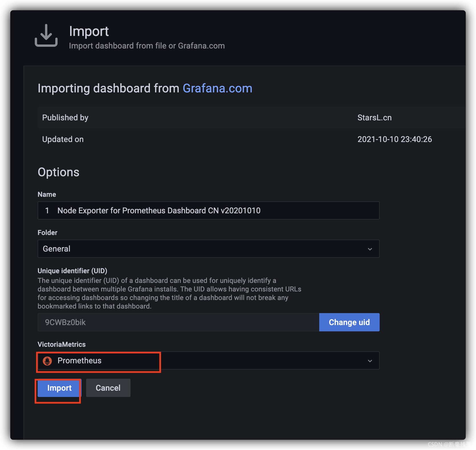The image size is (476, 450).
Task: Expand the data source dropdown chevron
Action: click(370, 361)
